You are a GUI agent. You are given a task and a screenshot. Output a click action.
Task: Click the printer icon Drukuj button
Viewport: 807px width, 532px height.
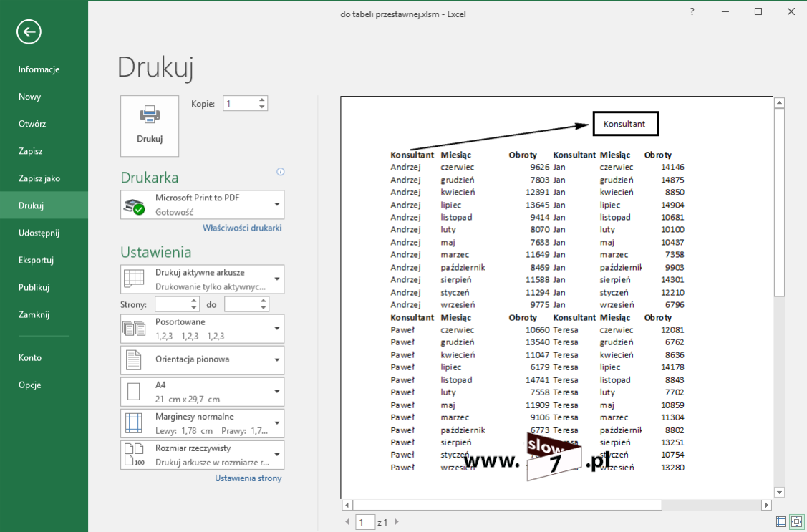[x=150, y=125]
